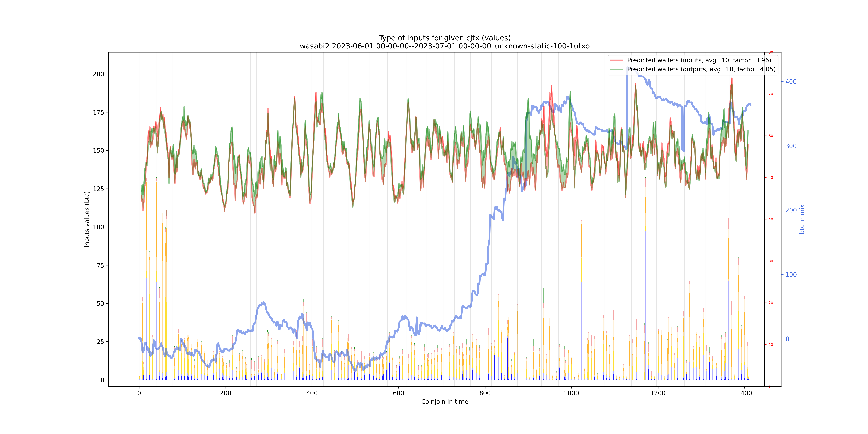
Task: Click the blue right-axis tick label '300'
Action: click(x=791, y=146)
